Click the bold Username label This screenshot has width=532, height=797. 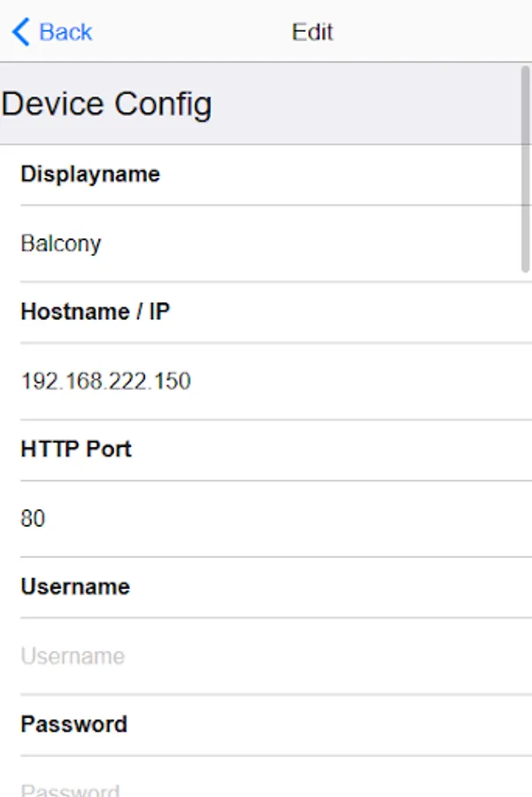(x=75, y=587)
